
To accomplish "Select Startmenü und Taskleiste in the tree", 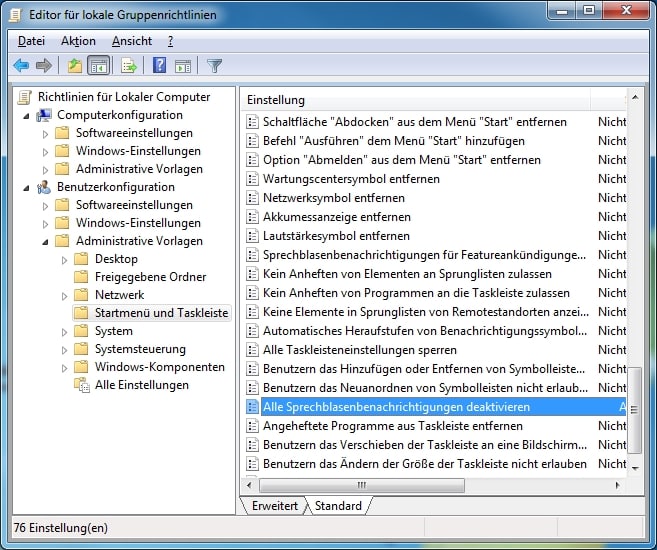I will click(161, 313).
